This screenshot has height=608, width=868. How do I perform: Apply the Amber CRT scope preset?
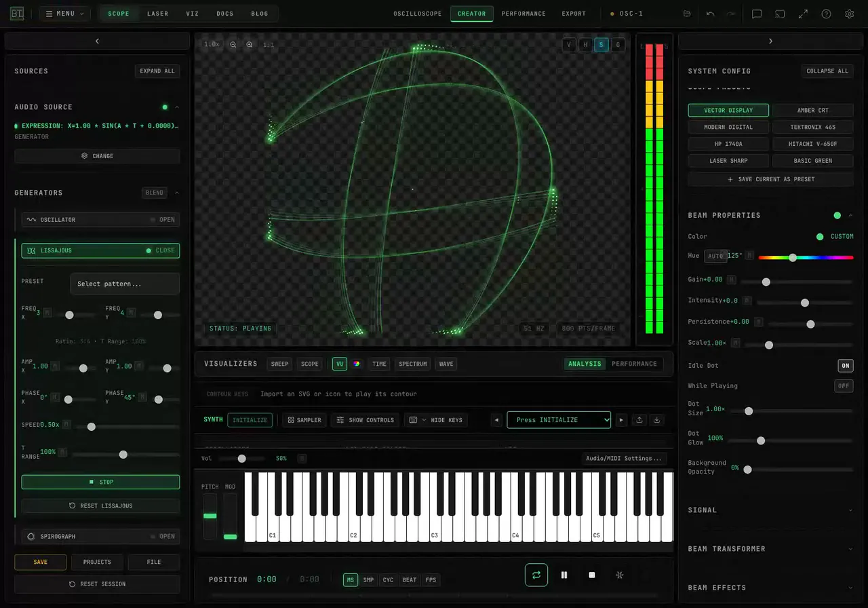[x=812, y=110]
